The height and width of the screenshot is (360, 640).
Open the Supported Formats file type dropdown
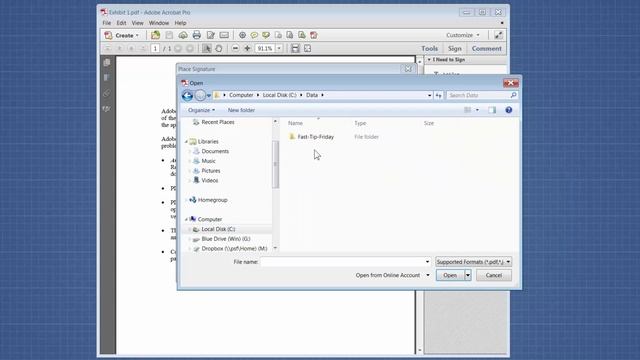(473, 262)
